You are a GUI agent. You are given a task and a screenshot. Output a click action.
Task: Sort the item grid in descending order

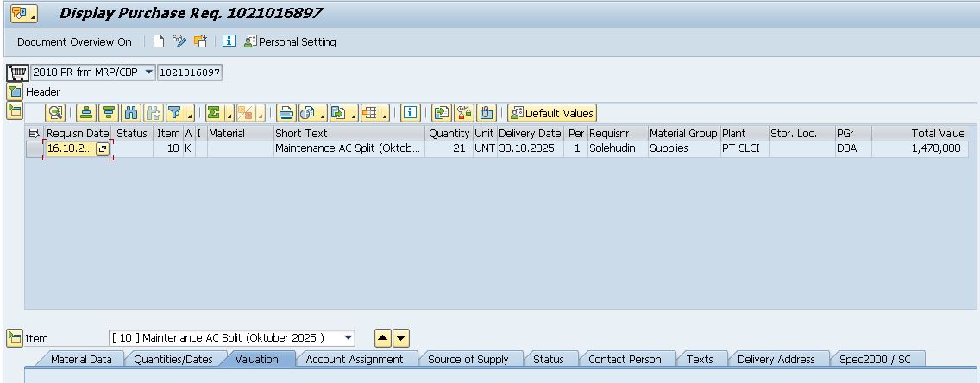click(108, 113)
